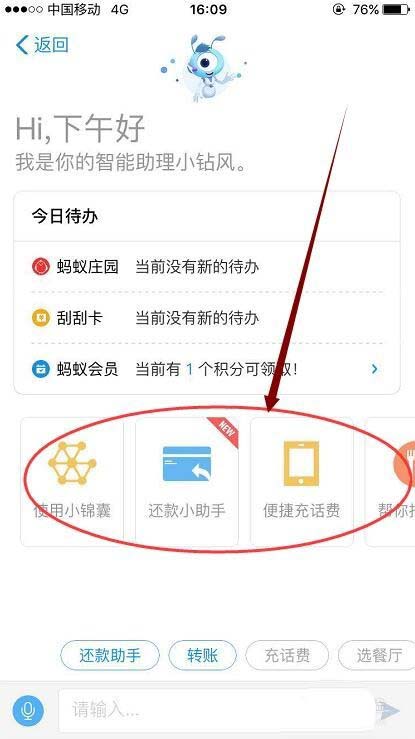Tap the 还款助手 suggestion chip
The image size is (415, 739).
(110, 656)
